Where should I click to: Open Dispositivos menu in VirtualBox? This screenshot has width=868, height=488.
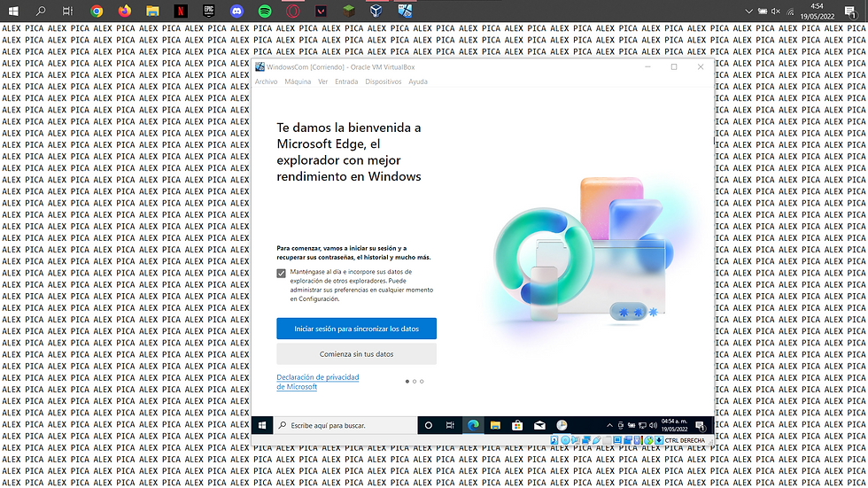(x=383, y=81)
